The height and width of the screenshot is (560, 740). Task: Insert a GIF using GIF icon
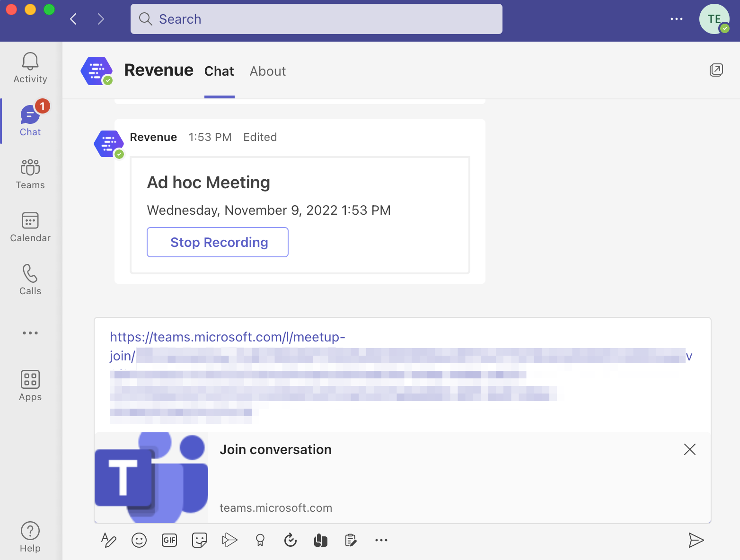click(x=169, y=540)
